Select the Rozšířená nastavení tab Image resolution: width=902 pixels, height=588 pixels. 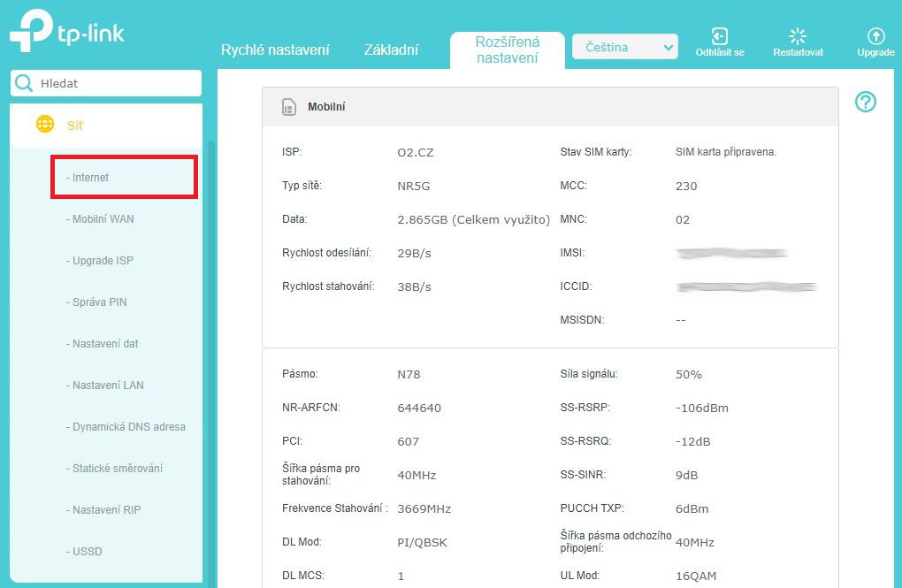pos(507,50)
